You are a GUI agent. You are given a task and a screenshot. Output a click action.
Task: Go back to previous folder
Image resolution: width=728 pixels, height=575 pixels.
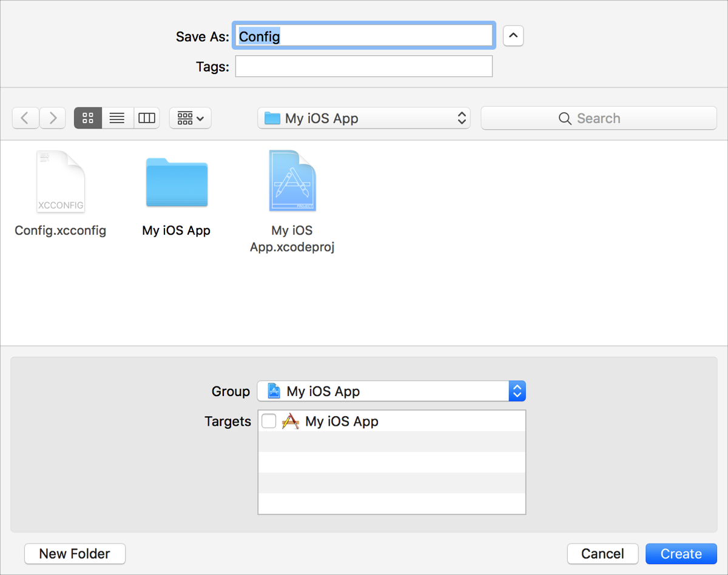coord(25,118)
